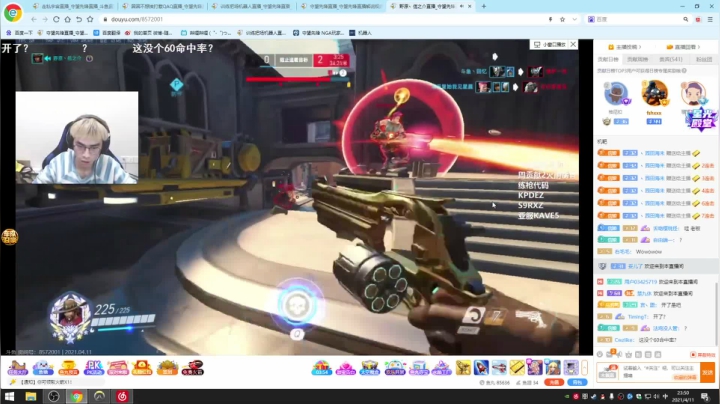This screenshot has width=720, height=404.
Task: Enable 小窗口播放 mini window playback
Action: tap(550, 44)
